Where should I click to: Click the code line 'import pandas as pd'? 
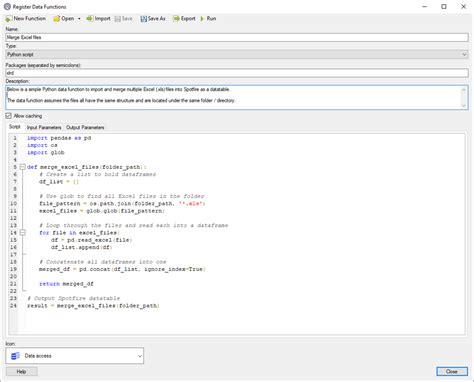tap(59, 138)
